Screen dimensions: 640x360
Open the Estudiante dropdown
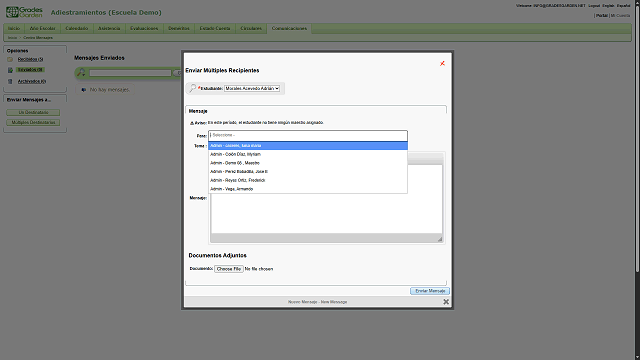tap(252, 88)
